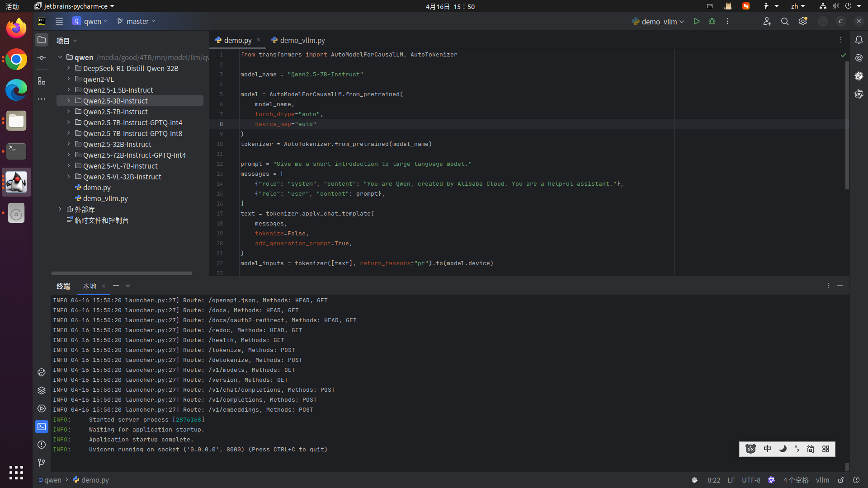
Task: Toggle Chinese input mode in IME bar
Action: 768,449
